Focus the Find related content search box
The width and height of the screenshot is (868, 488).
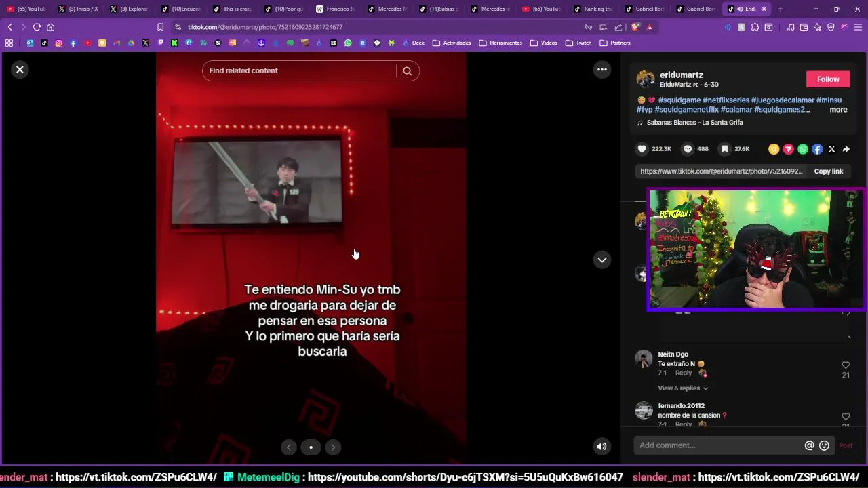(299, 70)
